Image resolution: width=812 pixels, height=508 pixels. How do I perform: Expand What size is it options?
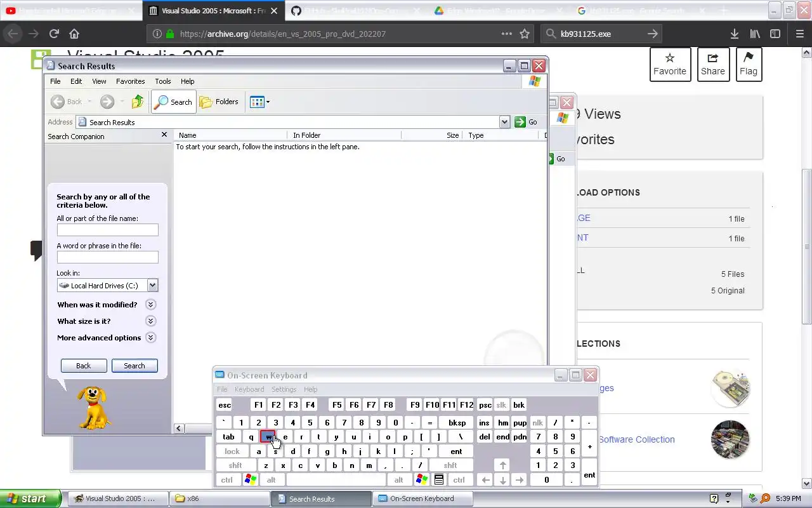tap(150, 321)
